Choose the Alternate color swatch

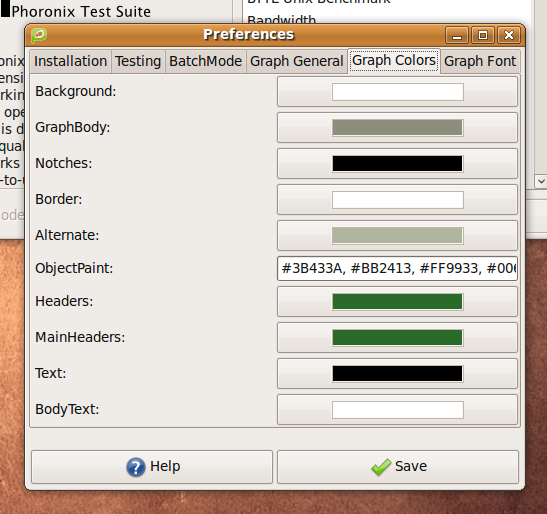(x=397, y=236)
